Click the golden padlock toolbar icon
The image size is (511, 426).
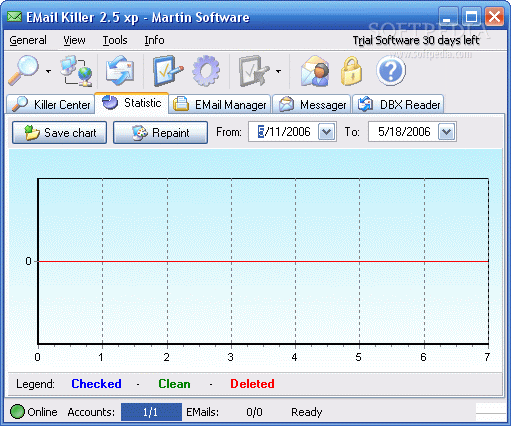[x=351, y=71]
